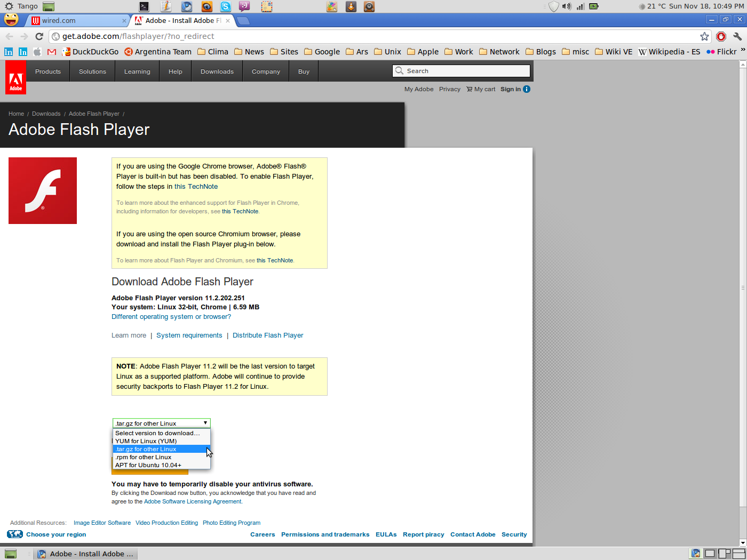Open the Solutions menu
Image resolution: width=747 pixels, height=560 pixels.
[x=92, y=71]
